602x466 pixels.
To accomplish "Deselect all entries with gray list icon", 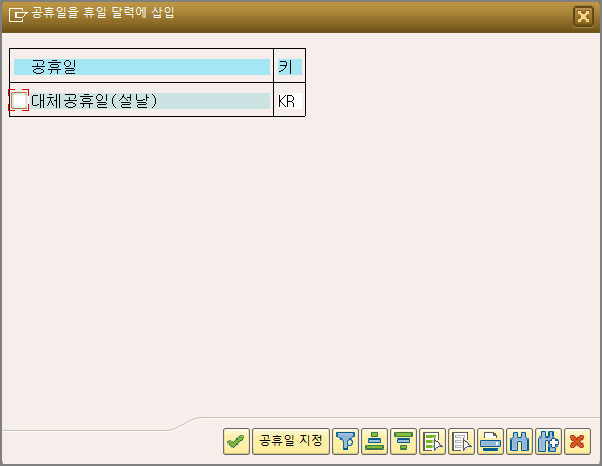I will (x=461, y=441).
